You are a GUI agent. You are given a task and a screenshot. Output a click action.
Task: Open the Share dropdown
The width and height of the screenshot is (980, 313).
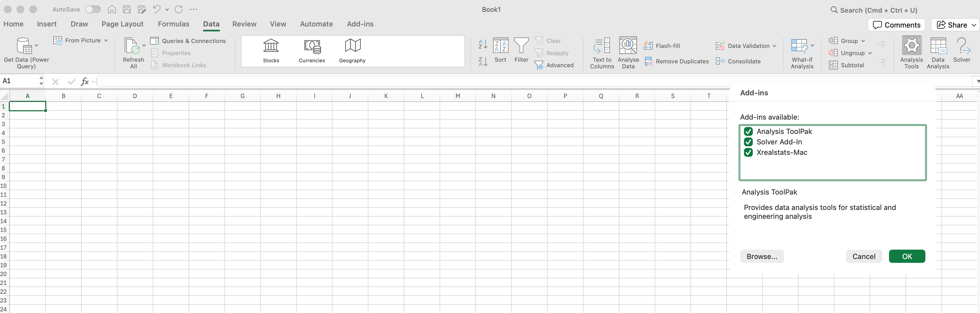click(x=974, y=25)
